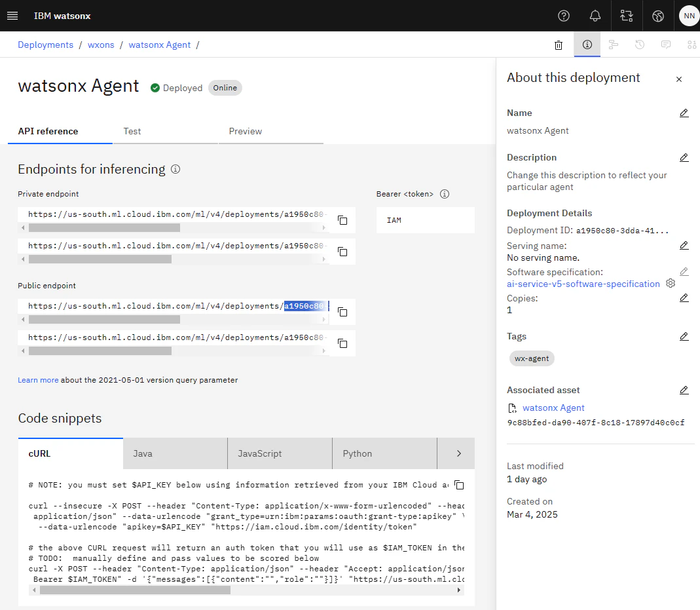Open ai-service-v5-software-specification link
The height and width of the screenshot is (610, 700).
(583, 284)
